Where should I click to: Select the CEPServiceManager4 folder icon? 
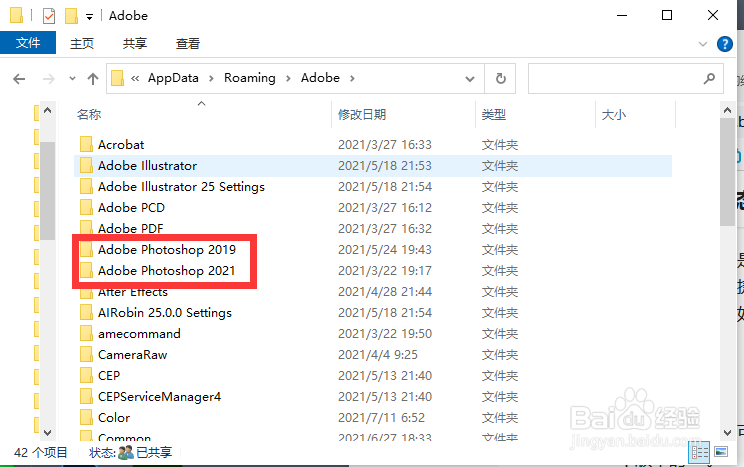pyautogui.click(x=86, y=396)
